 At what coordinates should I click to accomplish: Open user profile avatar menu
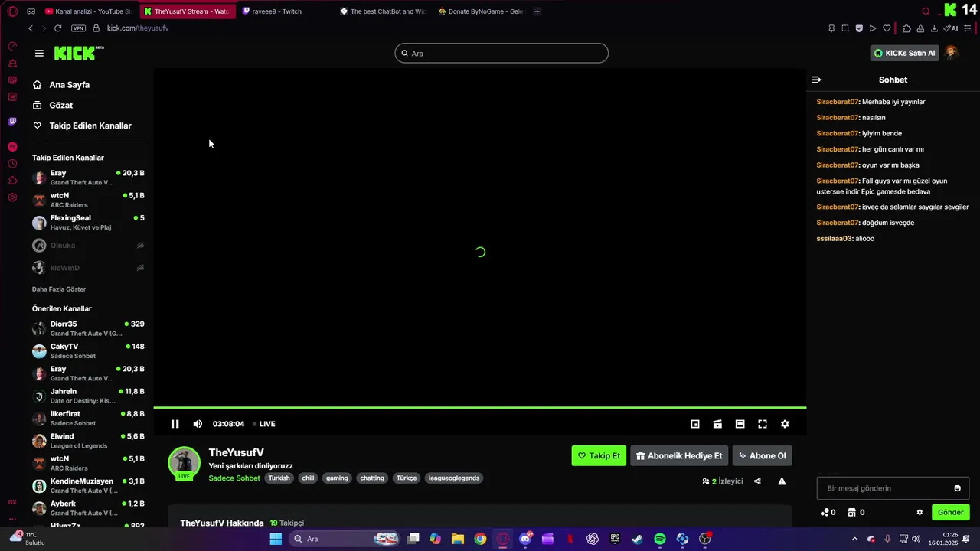click(x=952, y=53)
